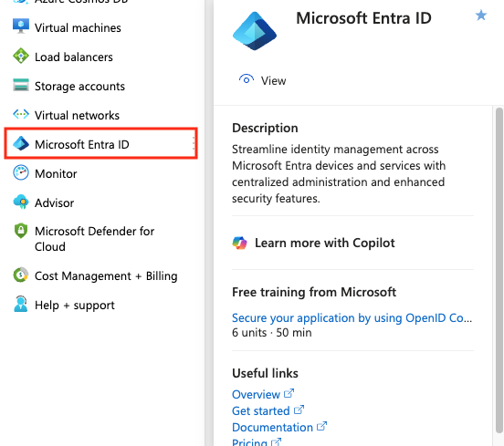Image resolution: width=504 pixels, height=446 pixels.
Task: Click the Free training from Microsoft heading
Action: point(314,292)
